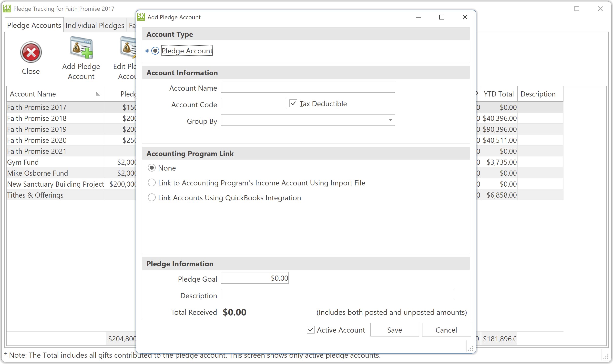613x364 pixels.
Task: Maximize the Add Pledge Account dialog
Action: coord(441,17)
